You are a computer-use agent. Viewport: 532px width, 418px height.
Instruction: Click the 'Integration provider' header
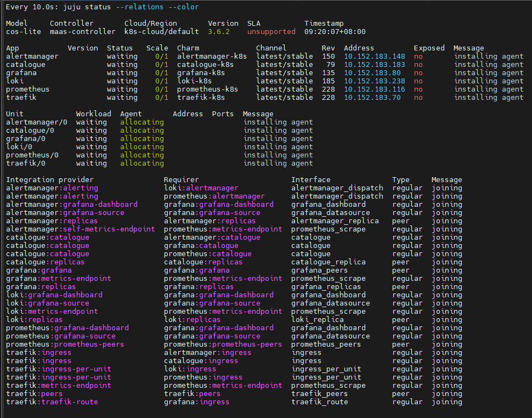(x=49, y=180)
